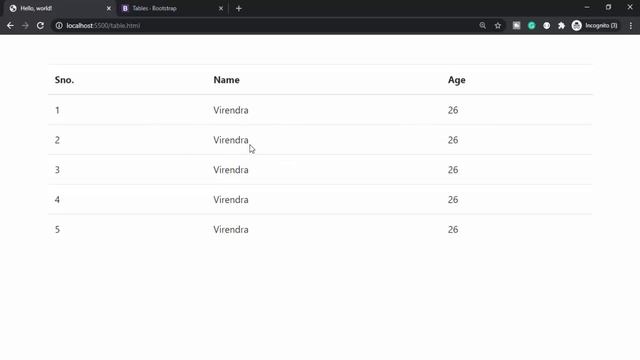Bookmark this page with star icon
This screenshot has height=360, width=640.
(498, 25)
